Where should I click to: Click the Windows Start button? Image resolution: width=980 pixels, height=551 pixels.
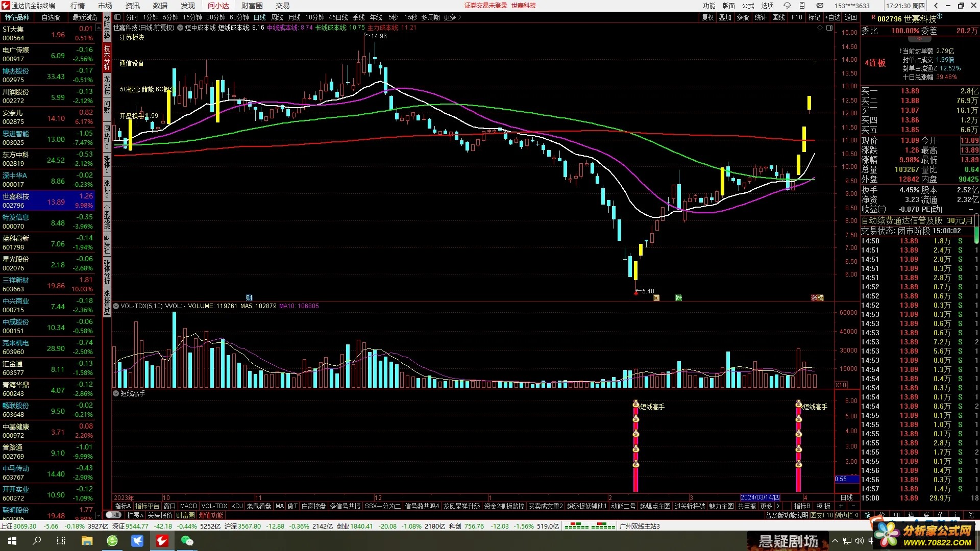point(12,541)
